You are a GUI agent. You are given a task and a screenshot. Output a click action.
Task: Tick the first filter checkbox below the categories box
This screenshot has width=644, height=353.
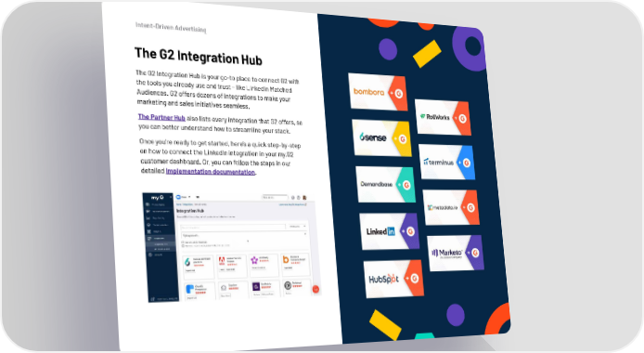(183, 242)
